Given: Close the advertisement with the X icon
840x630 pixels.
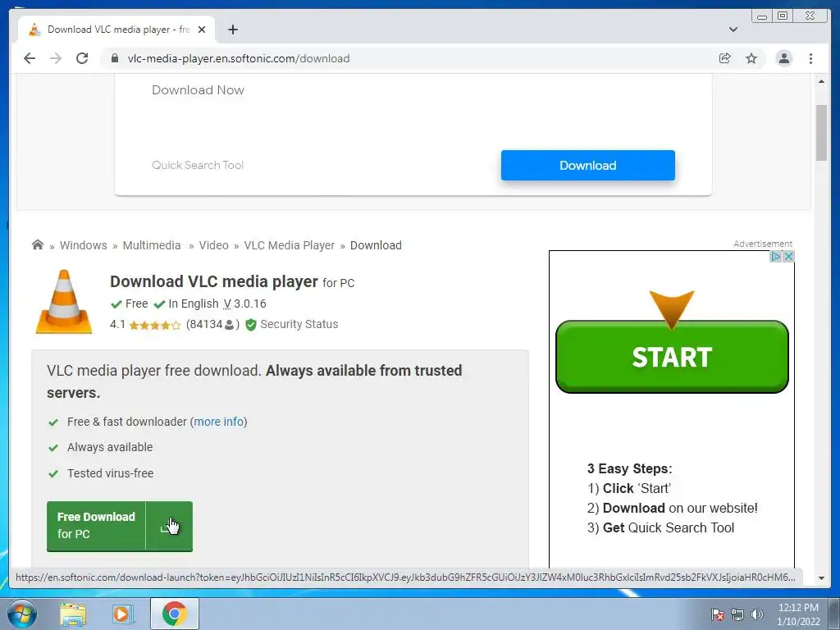Looking at the screenshot, I should (x=788, y=257).
